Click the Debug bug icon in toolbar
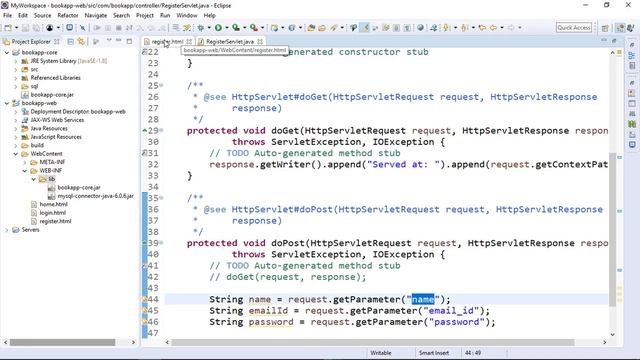 201,28
